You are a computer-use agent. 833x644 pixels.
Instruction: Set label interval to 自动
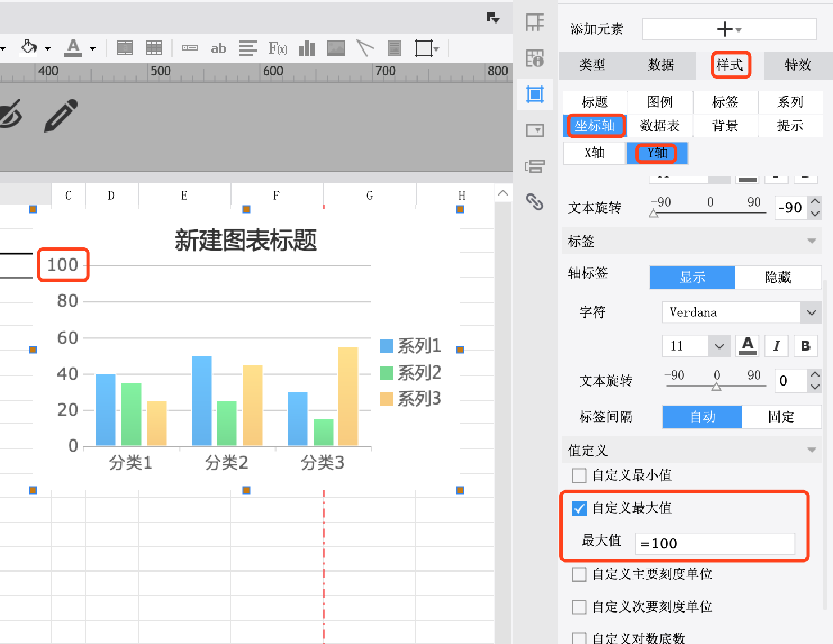703,417
